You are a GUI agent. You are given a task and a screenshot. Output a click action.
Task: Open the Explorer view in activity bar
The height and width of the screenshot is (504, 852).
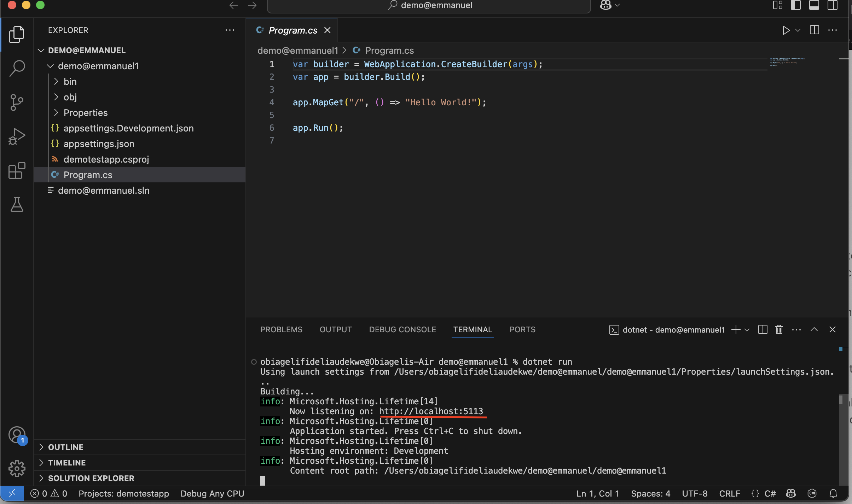coord(17,34)
